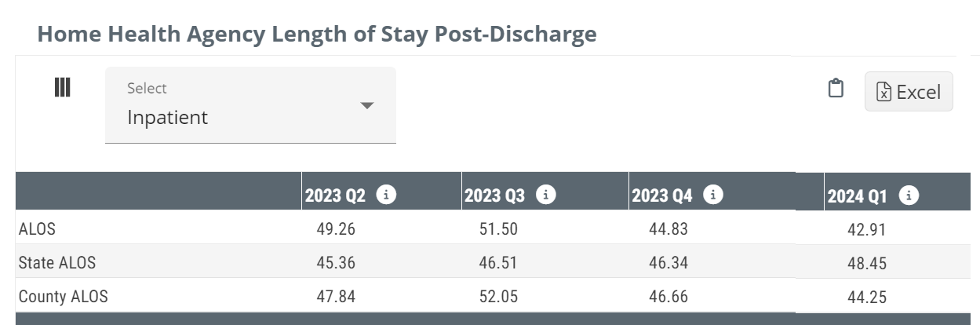Show info for the 2023 Q2 column
This screenshot has height=325, width=980.
pyautogui.click(x=386, y=195)
